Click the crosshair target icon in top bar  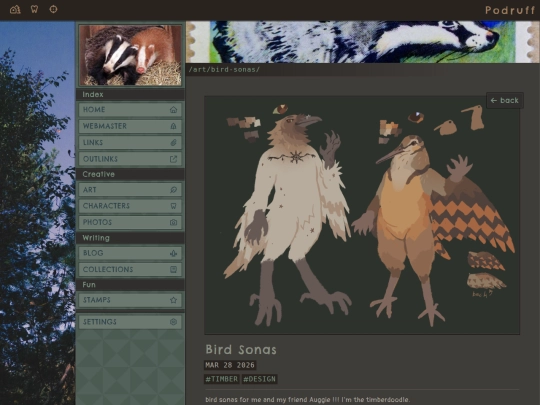point(53,9)
